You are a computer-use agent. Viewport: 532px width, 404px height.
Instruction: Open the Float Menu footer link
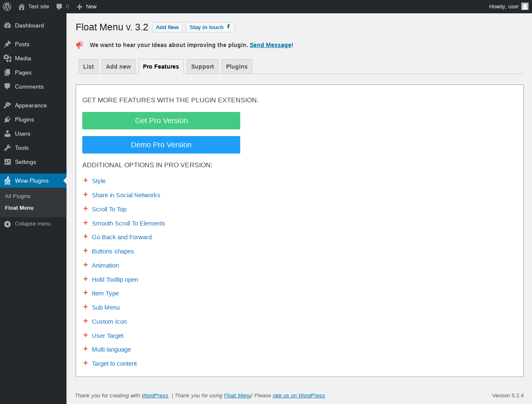click(x=237, y=396)
